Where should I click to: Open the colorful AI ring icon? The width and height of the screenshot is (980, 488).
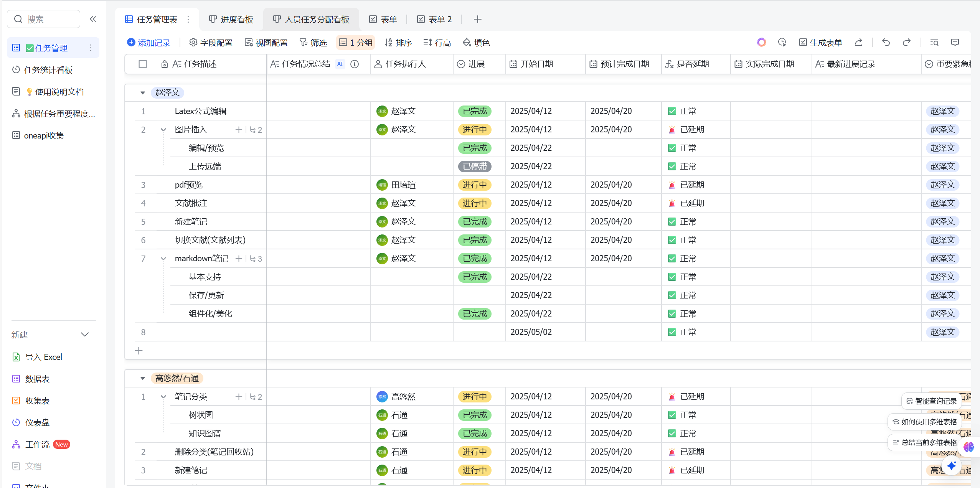761,43
